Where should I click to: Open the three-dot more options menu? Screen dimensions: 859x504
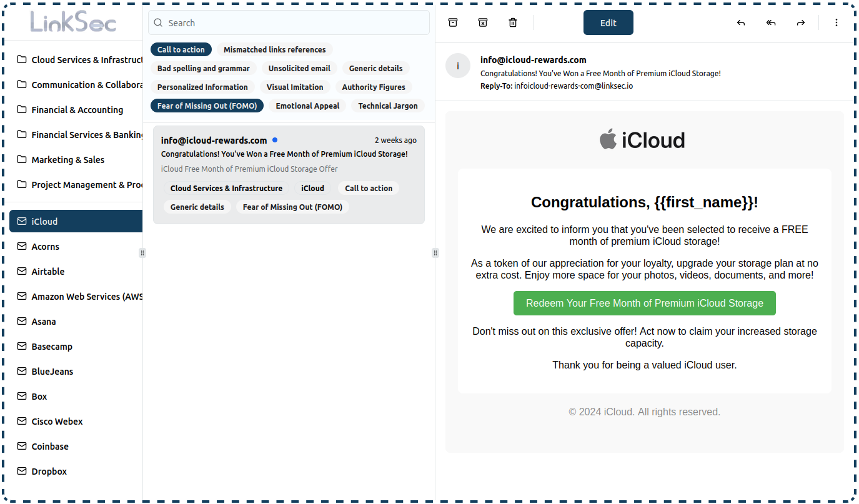tap(837, 22)
